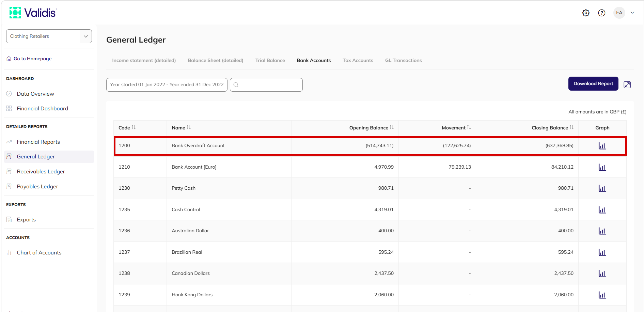The image size is (644, 312).
Task: Open graph for Bank Overdraft Account
Action: [602, 146]
